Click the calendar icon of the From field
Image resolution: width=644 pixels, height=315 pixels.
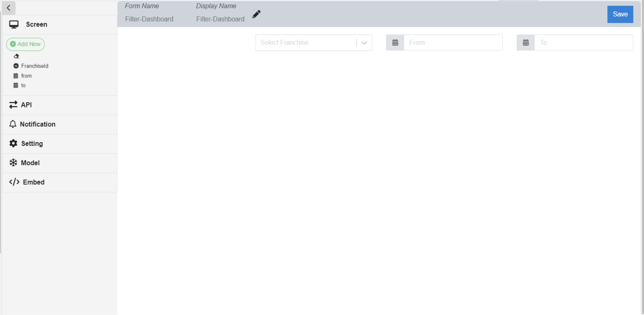pos(395,43)
